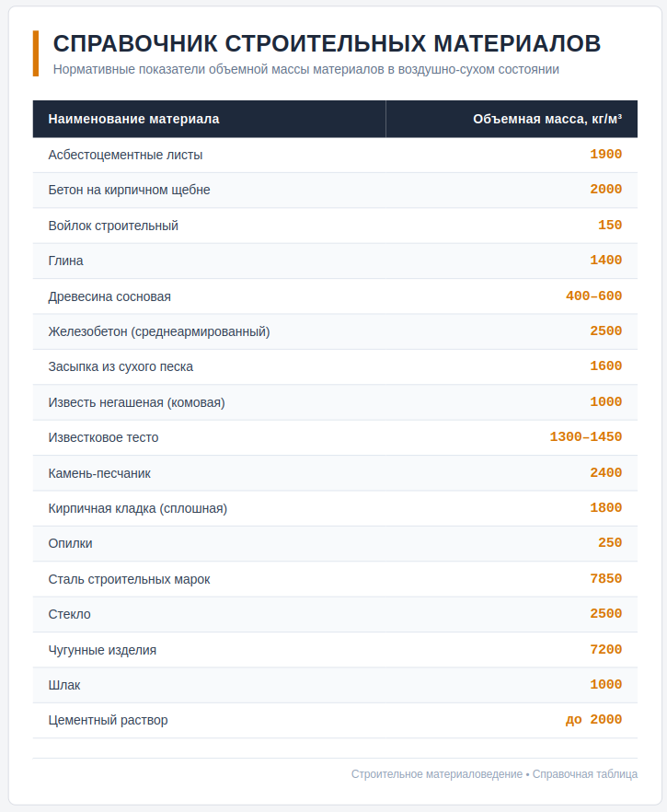Click the 7200 value for Чугунные изделия
Image resolution: width=667 pixels, height=812 pixels.
coord(606,649)
